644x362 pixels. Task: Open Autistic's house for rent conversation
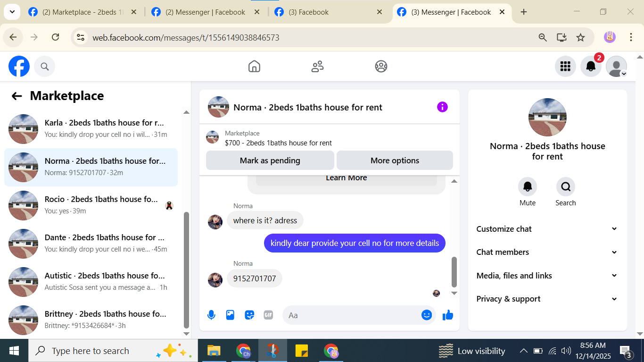pos(91,282)
